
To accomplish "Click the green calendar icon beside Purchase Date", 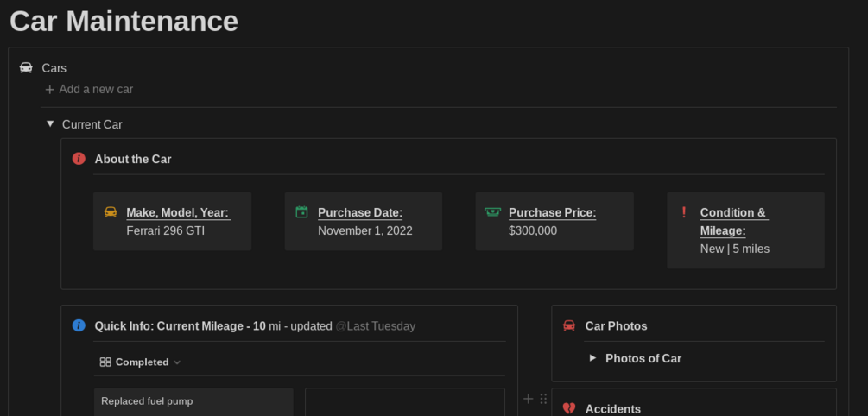I will pyautogui.click(x=301, y=212).
